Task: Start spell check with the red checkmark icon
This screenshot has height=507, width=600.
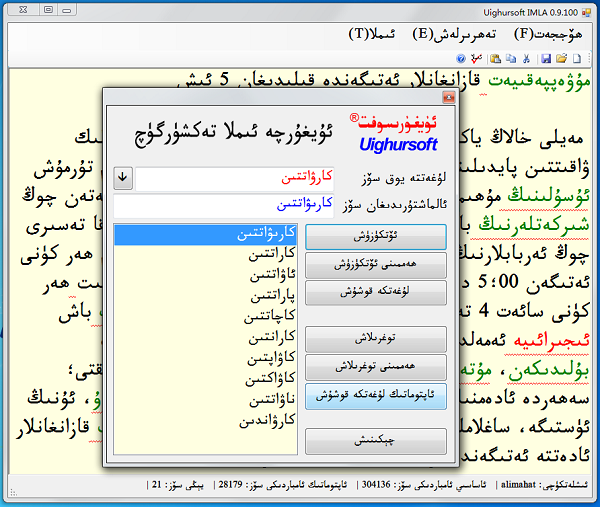Action: pos(476,59)
